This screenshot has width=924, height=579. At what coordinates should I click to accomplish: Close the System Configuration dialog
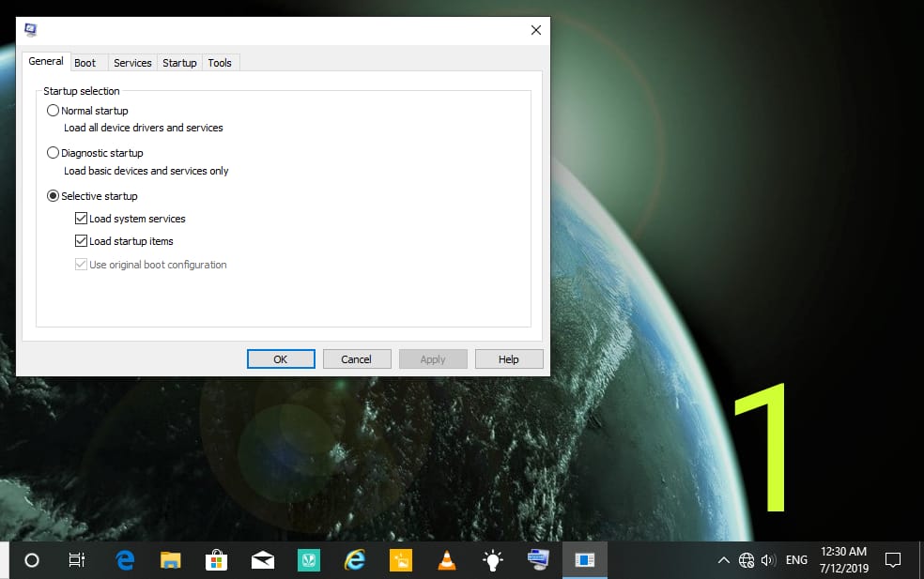pyautogui.click(x=535, y=30)
